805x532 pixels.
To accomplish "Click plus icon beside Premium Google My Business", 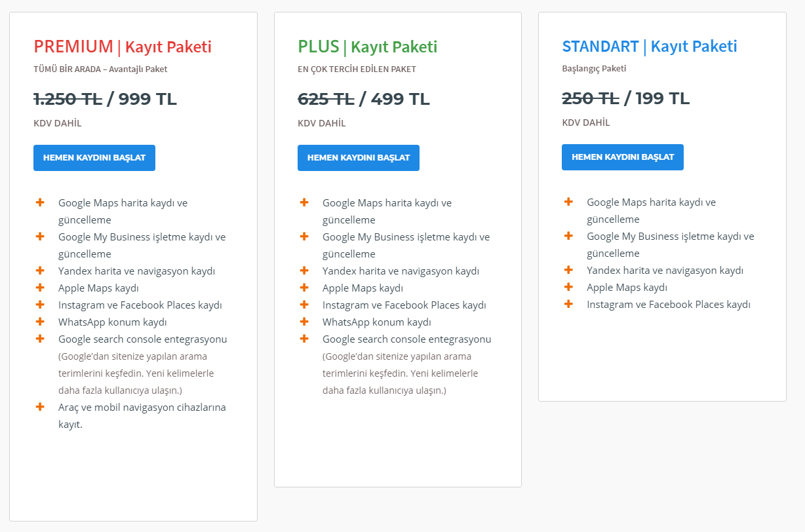I will pyautogui.click(x=40, y=237).
